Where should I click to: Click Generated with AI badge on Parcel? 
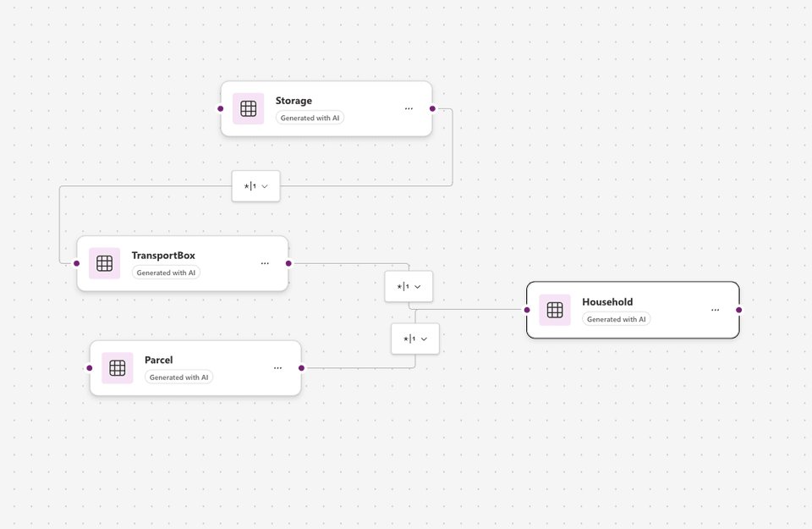pyautogui.click(x=179, y=377)
